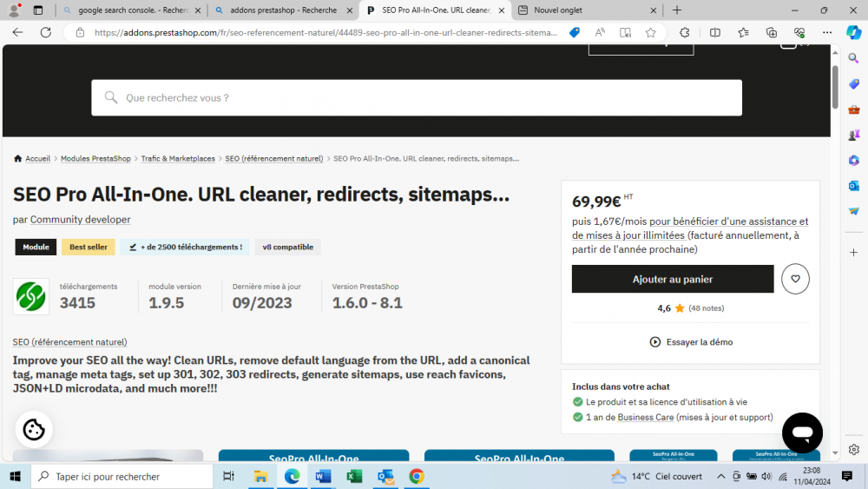Open the tab actions menu icon
The height and width of the screenshot is (489, 868).
click(37, 10)
